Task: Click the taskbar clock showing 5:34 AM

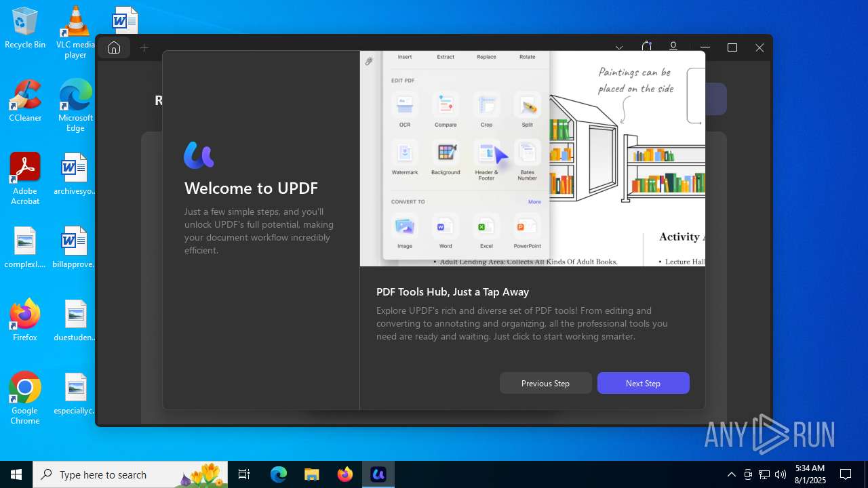Action: point(810,474)
